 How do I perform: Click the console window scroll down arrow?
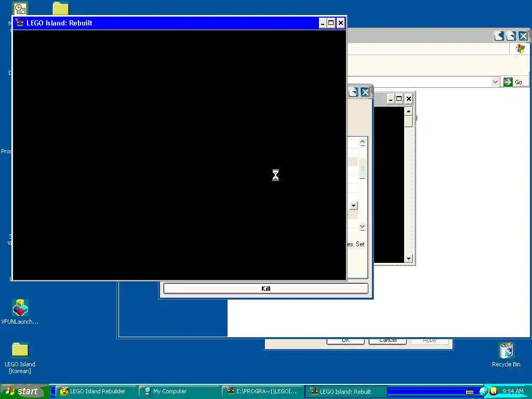click(408, 259)
